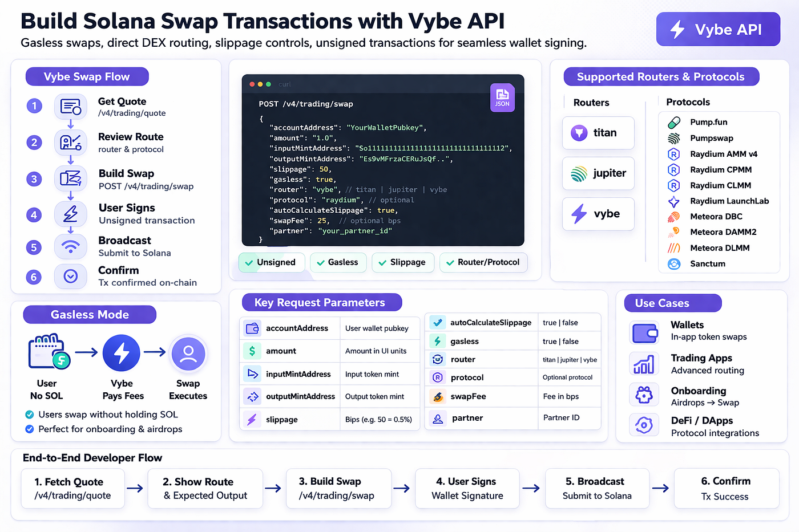The image size is (799, 532).
Task: Click the Raydium LaunchLab icon
Action: [x=674, y=201]
